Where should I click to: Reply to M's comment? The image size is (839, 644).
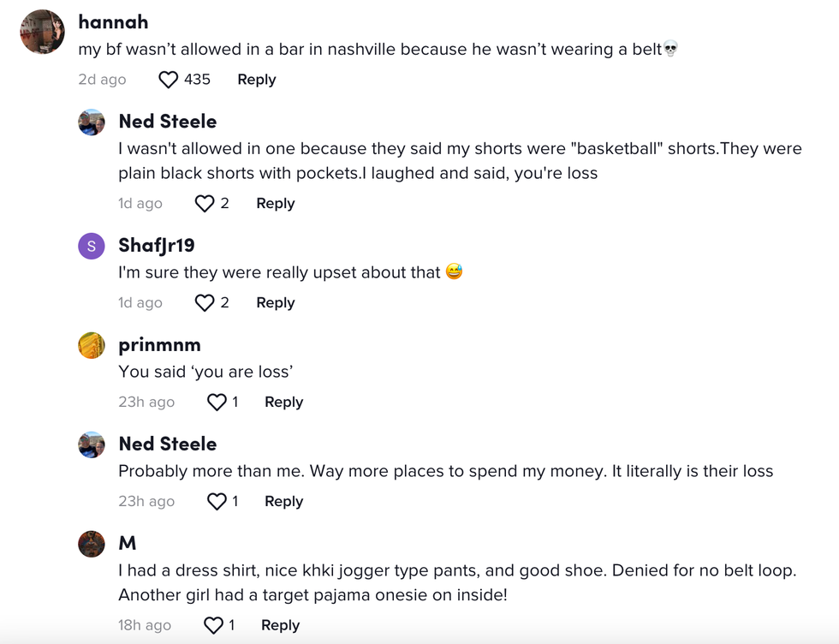[x=280, y=625]
